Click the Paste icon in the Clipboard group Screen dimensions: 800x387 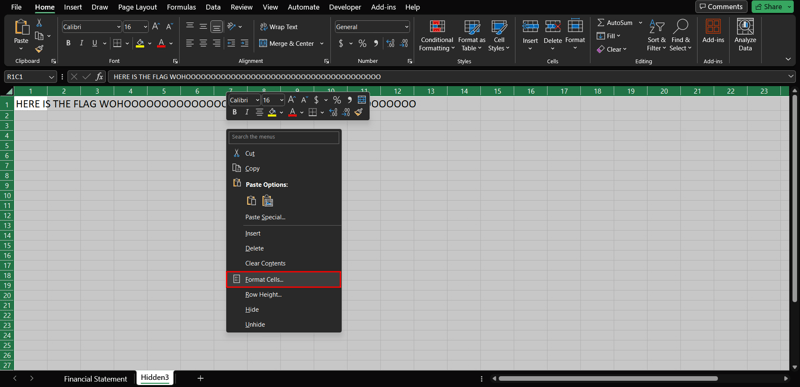click(21, 28)
